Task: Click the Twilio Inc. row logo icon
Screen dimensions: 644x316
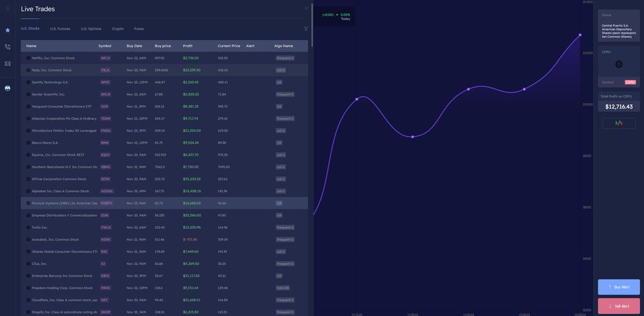Action: pos(28,228)
